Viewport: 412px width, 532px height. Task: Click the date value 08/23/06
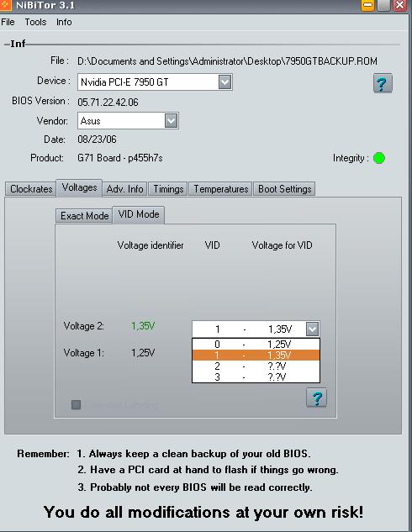tap(97, 140)
